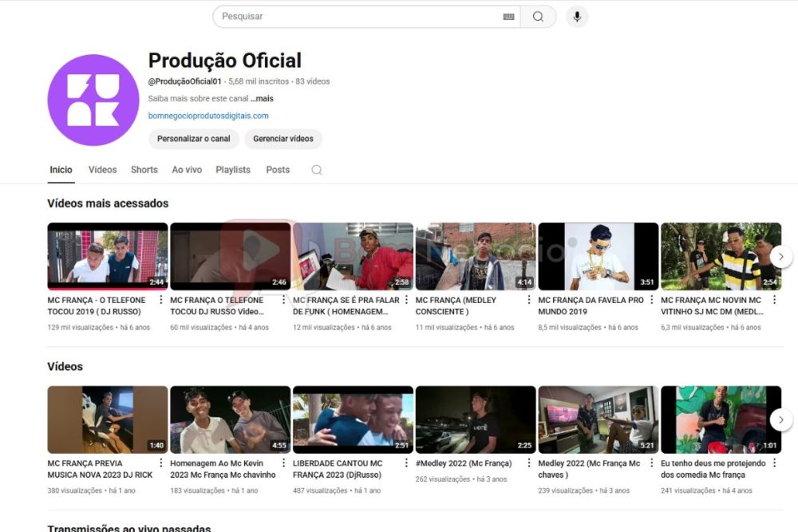Open title MC FRANÇA - O TELEFONE TOCOU 2019
The height and width of the screenshot is (532, 798).
click(97, 305)
